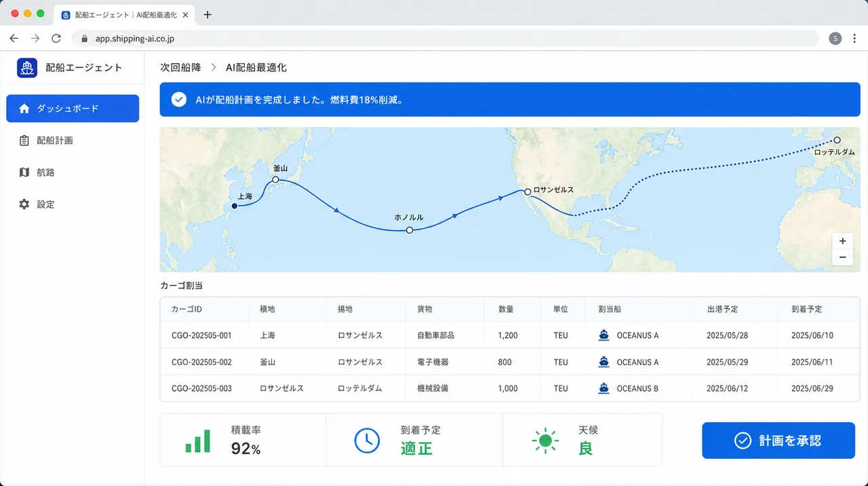Open 設定 in the sidebar
Image resolution: width=868 pixels, height=486 pixels.
73,204
